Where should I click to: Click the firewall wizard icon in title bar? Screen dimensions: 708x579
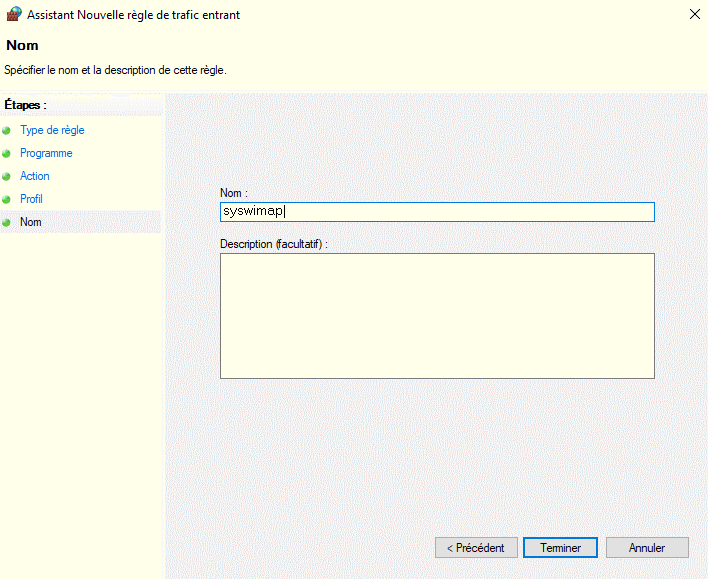pyautogui.click(x=14, y=14)
